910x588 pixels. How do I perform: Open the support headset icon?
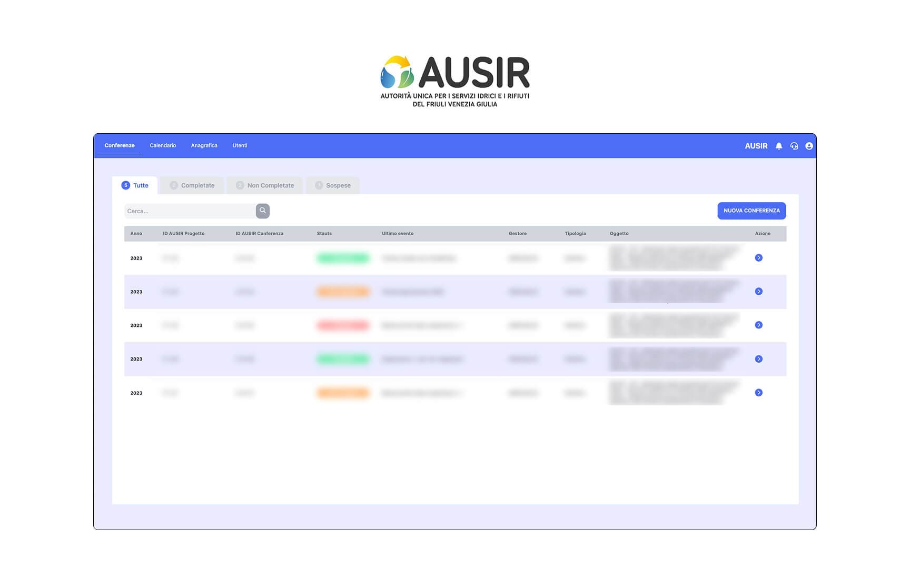[x=794, y=146]
